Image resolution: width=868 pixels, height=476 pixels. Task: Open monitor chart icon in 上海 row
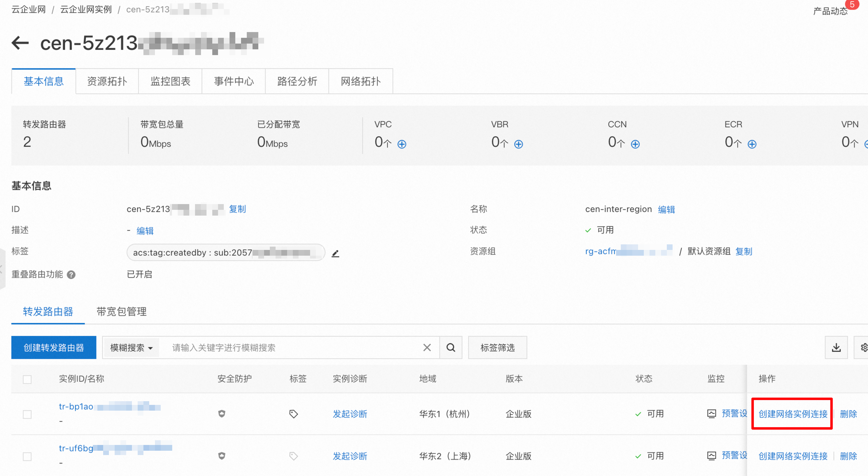(x=711, y=456)
